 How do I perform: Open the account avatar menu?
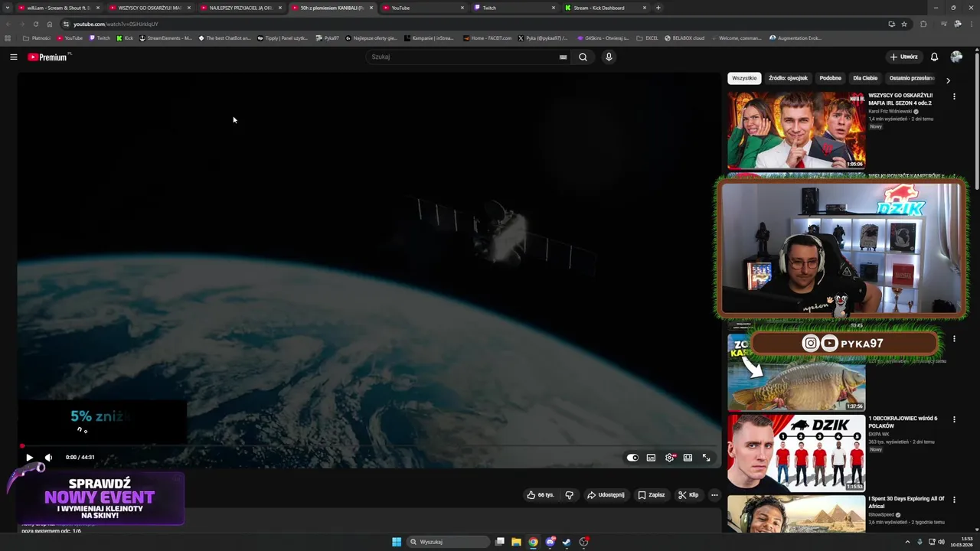956,57
